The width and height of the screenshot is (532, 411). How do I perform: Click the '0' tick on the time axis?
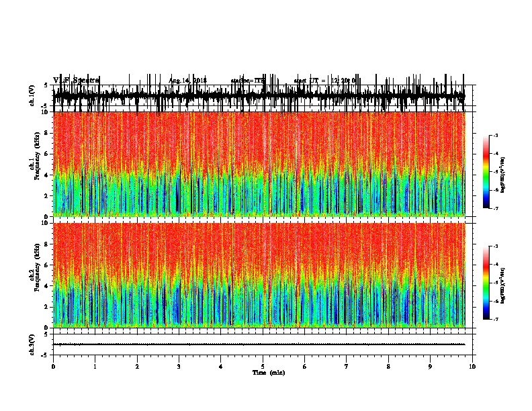tap(53, 367)
